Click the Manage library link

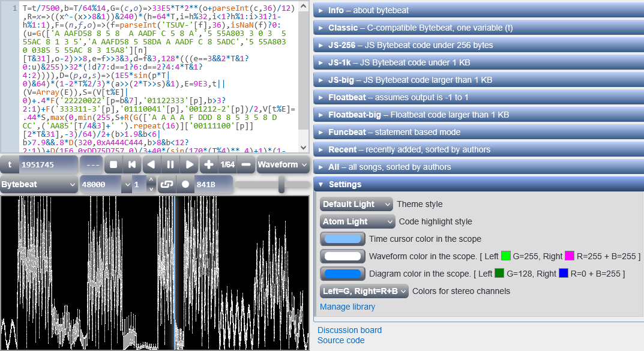click(x=348, y=307)
